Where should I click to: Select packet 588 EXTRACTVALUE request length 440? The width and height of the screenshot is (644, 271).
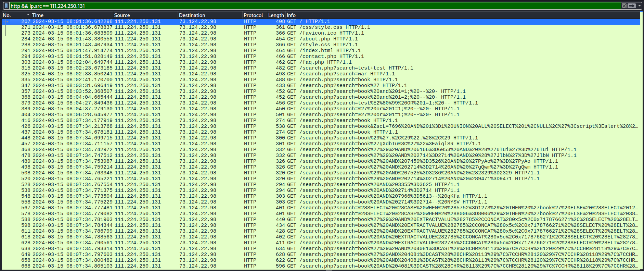tap(321, 219)
